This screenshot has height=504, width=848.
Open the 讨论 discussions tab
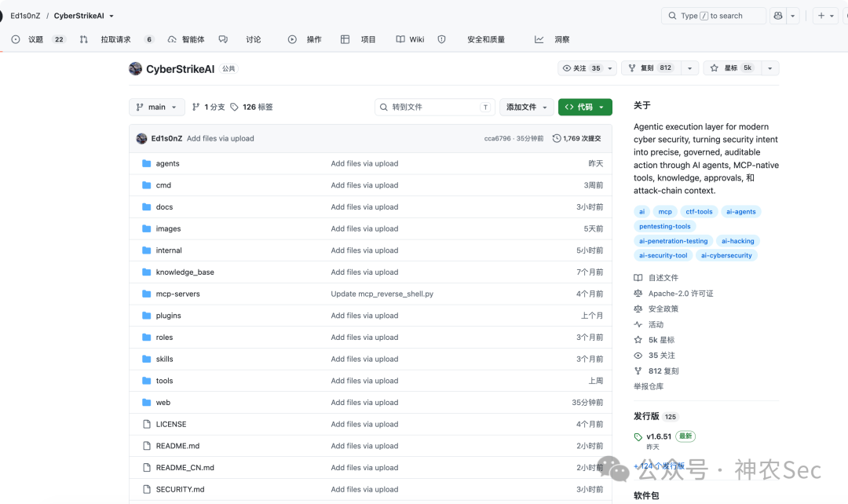[x=240, y=39]
